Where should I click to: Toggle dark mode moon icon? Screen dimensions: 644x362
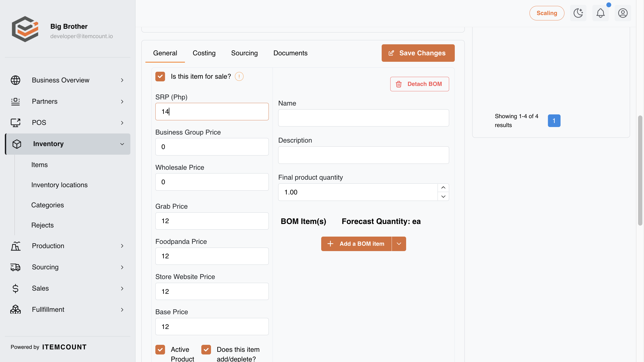(x=578, y=13)
